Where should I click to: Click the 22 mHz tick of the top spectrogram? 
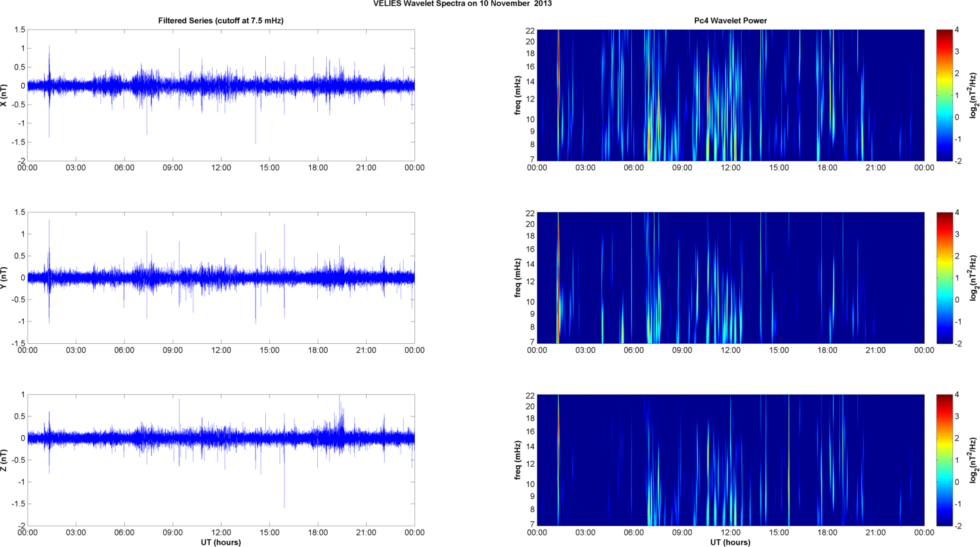click(x=530, y=30)
